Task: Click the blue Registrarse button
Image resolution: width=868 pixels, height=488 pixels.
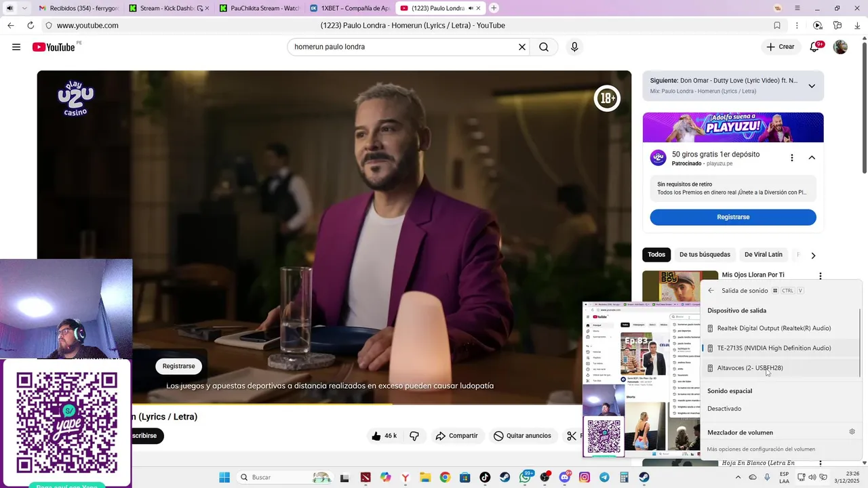Action: click(x=733, y=217)
